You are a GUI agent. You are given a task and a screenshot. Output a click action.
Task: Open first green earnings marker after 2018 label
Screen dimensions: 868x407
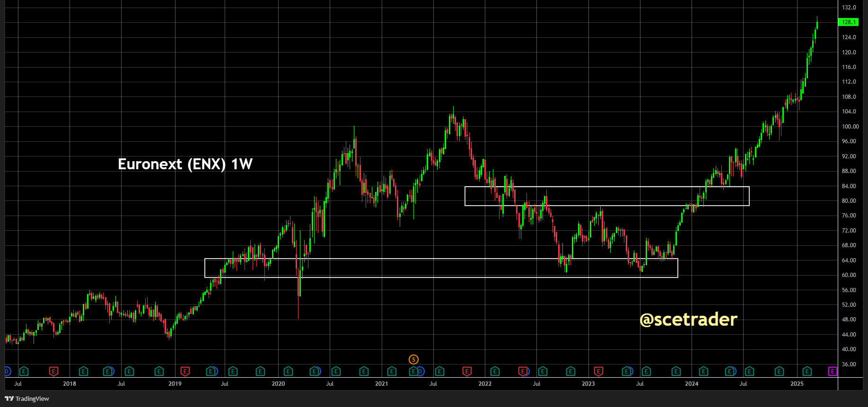pos(83,372)
